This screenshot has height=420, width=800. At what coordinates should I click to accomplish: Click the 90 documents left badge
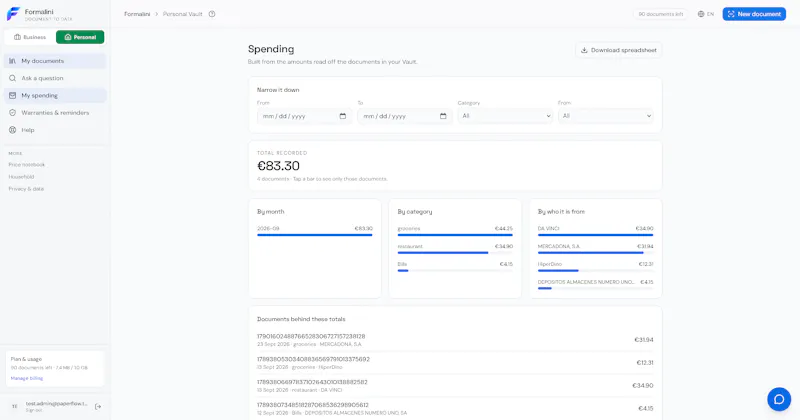(x=661, y=14)
